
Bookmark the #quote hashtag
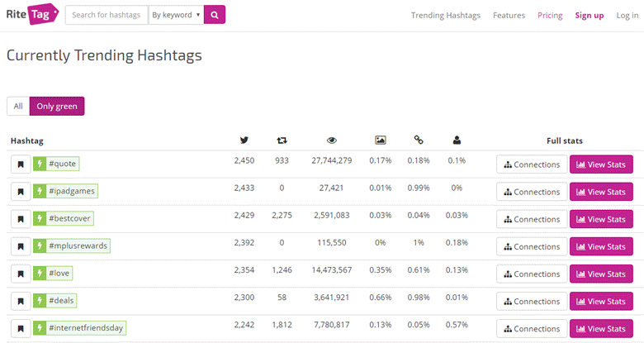[x=20, y=164]
